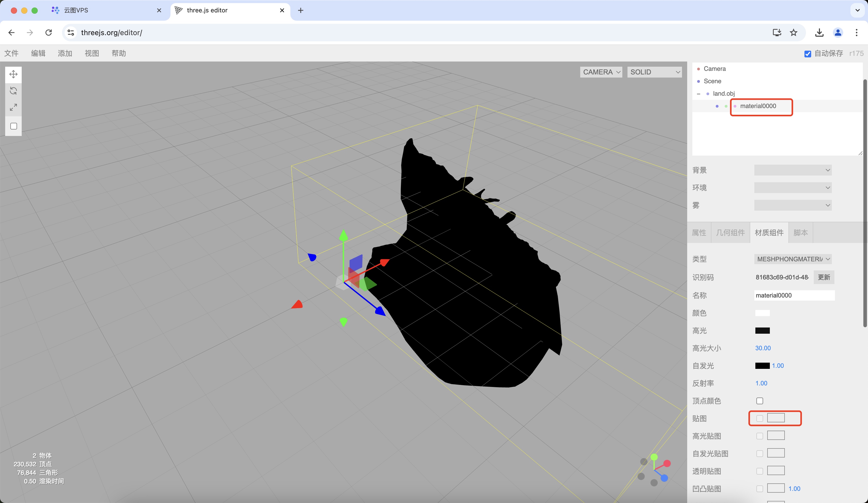Screen dimensions: 868x503
Task: Select land.obj in the outliner
Action: point(724,93)
